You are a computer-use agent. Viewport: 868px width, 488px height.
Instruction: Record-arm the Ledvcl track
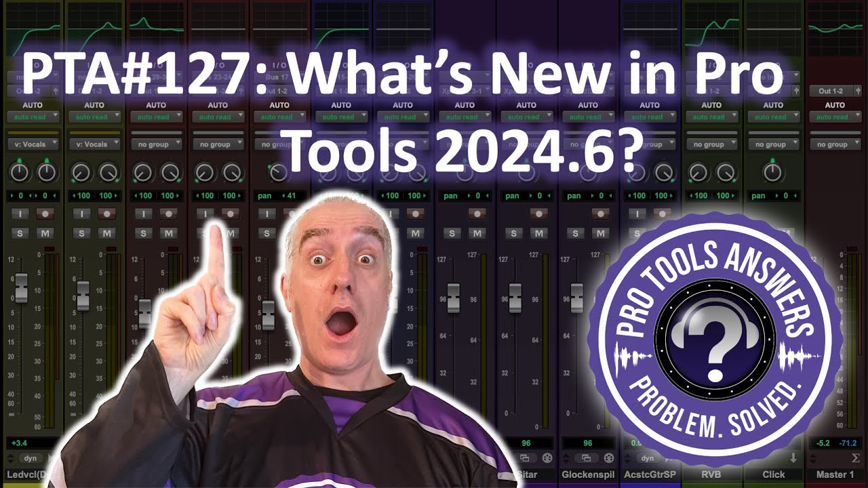tap(45, 213)
